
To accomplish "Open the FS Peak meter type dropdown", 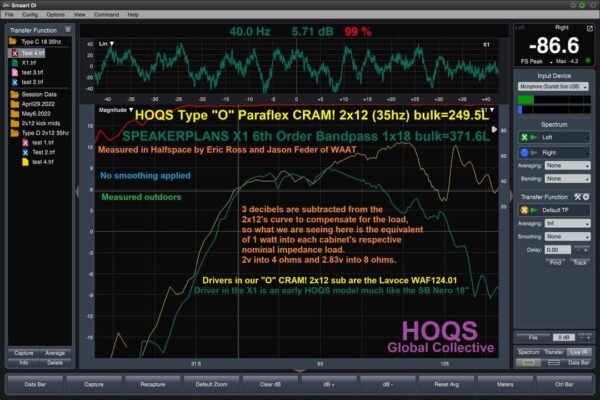I will [536, 61].
